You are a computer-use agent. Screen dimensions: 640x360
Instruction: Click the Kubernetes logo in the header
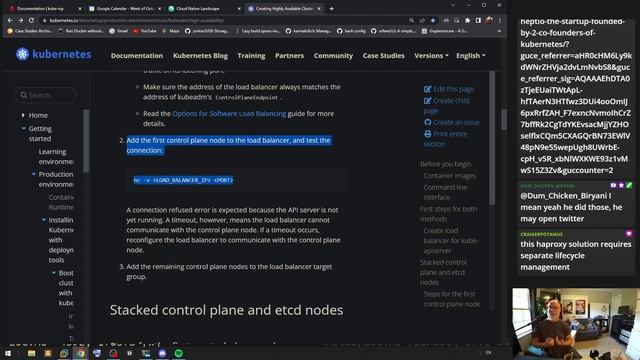[x=53, y=54]
